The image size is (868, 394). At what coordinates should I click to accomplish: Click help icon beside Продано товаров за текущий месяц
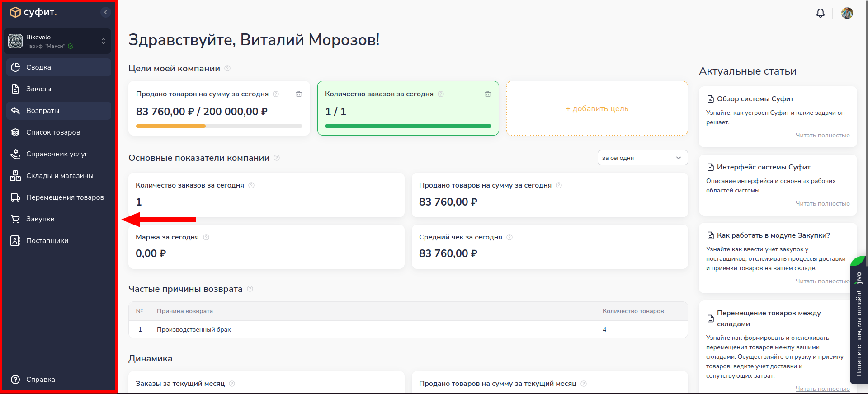click(x=584, y=384)
